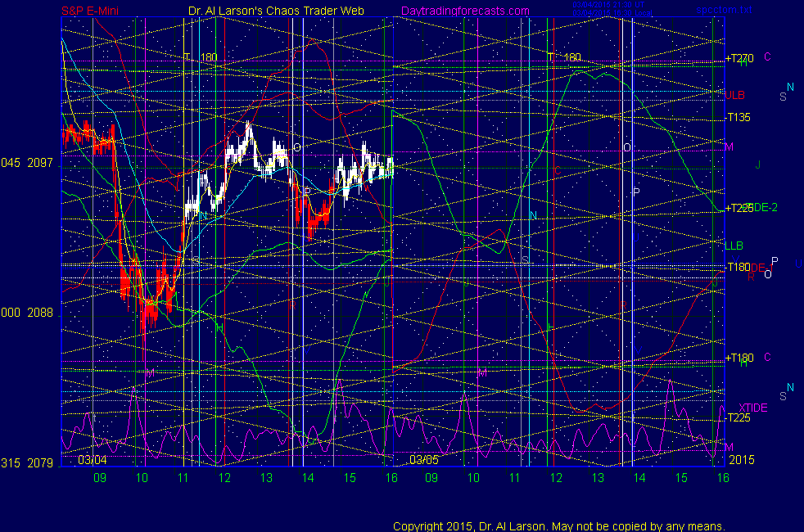
Task: Click the green TIDE-2 label
Action: pyautogui.click(x=760, y=208)
